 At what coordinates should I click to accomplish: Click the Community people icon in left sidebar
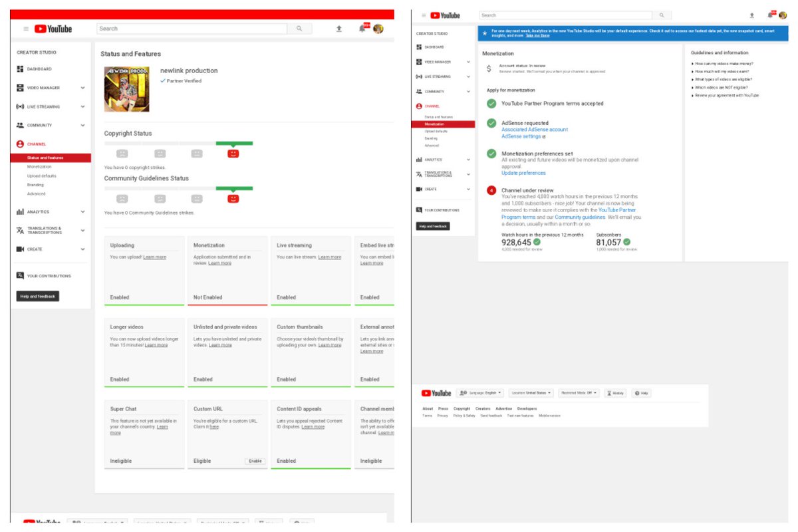[20, 125]
